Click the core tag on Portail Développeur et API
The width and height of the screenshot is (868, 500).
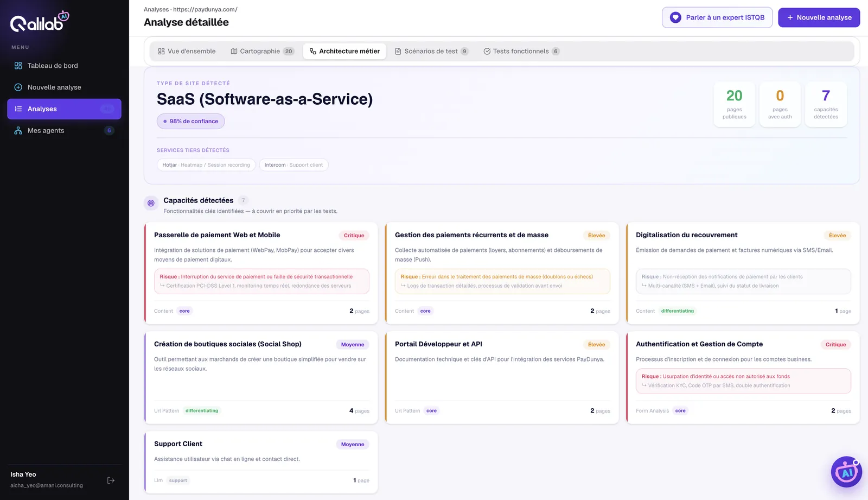(431, 411)
